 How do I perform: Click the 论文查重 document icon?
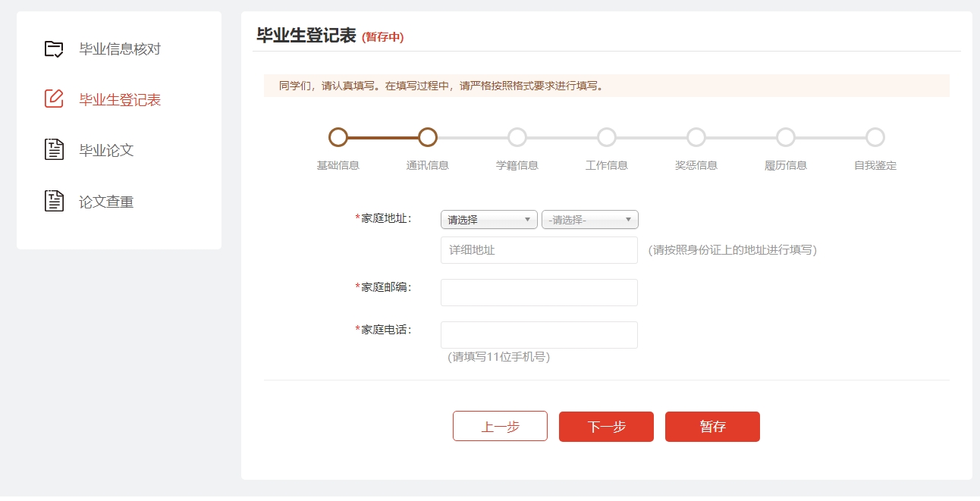pos(54,202)
